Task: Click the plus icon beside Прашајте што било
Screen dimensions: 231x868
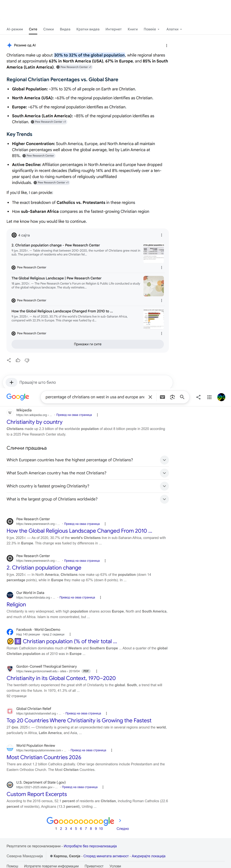Action: click(12, 382)
